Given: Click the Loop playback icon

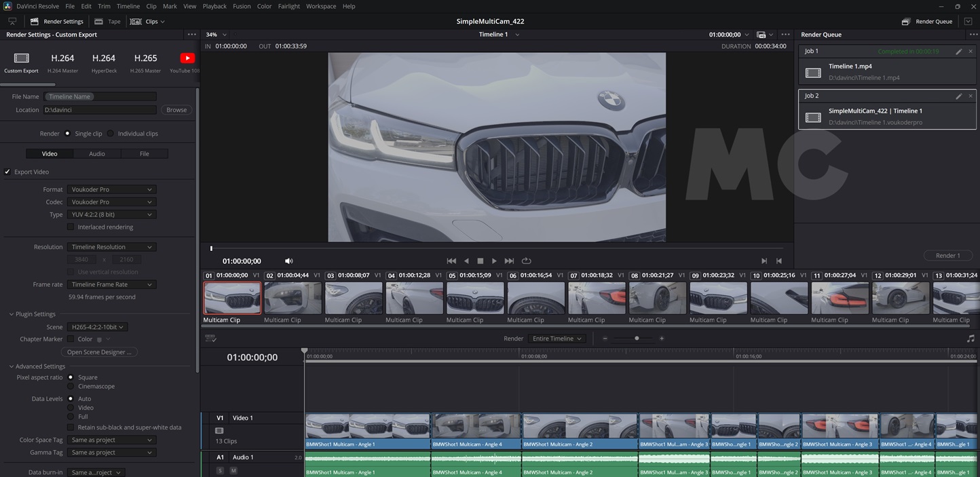Looking at the screenshot, I should 527,261.
